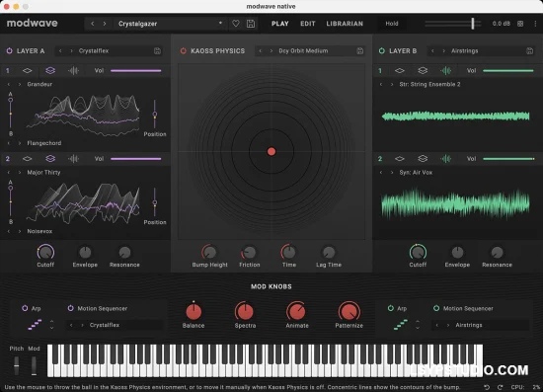Select sample mode on Layer B oscillator 1

click(445, 71)
